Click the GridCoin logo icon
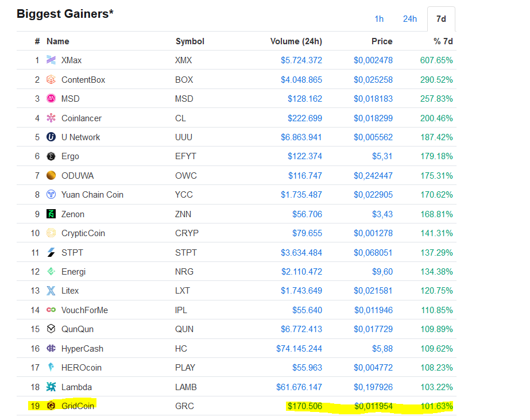Viewport: 530px width, 420px height. point(51,406)
